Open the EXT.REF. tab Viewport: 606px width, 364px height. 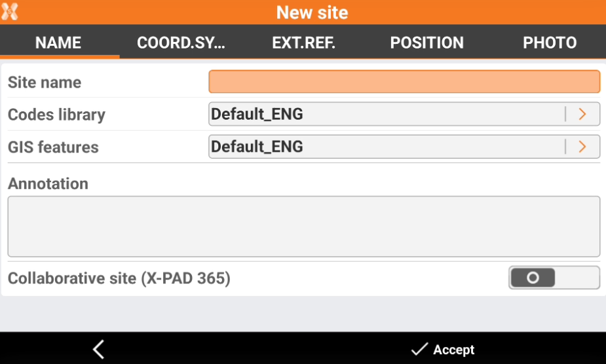coord(303,43)
